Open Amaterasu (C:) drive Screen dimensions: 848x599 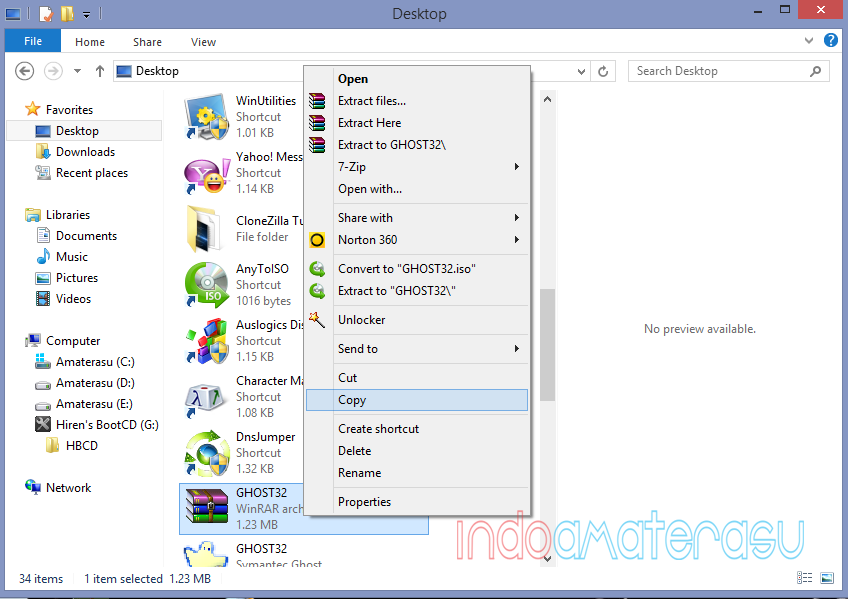click(95, 362)
